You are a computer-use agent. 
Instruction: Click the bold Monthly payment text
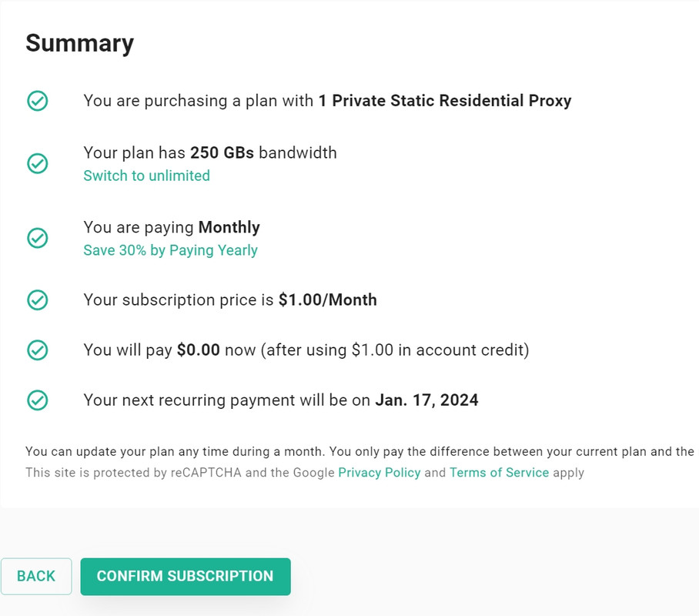tap(229, 227)
